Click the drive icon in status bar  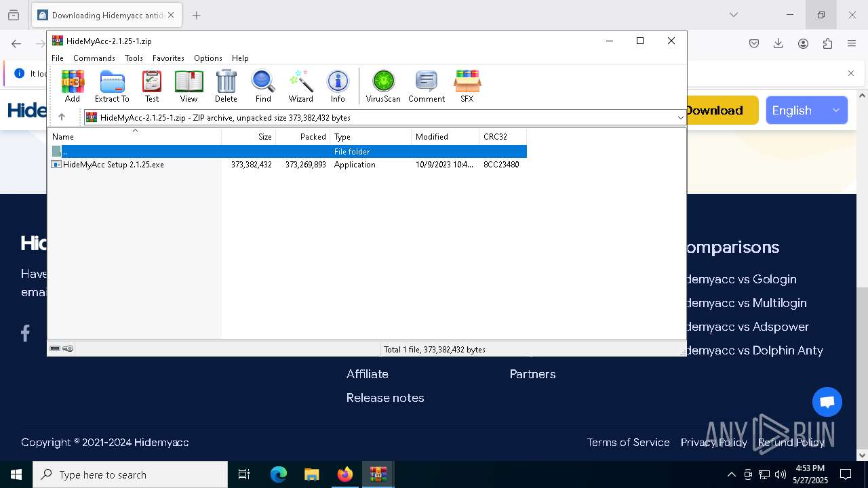click(x=55, y=348)
